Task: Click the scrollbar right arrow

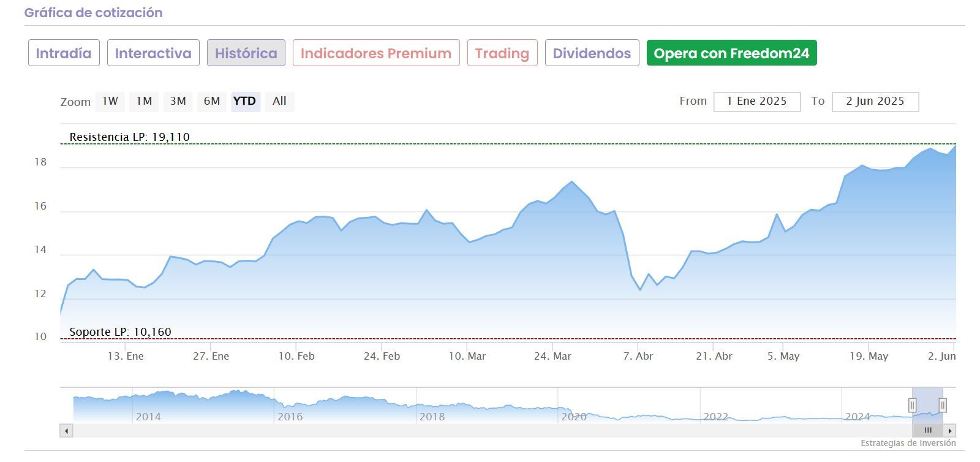Action: point(950,431)
